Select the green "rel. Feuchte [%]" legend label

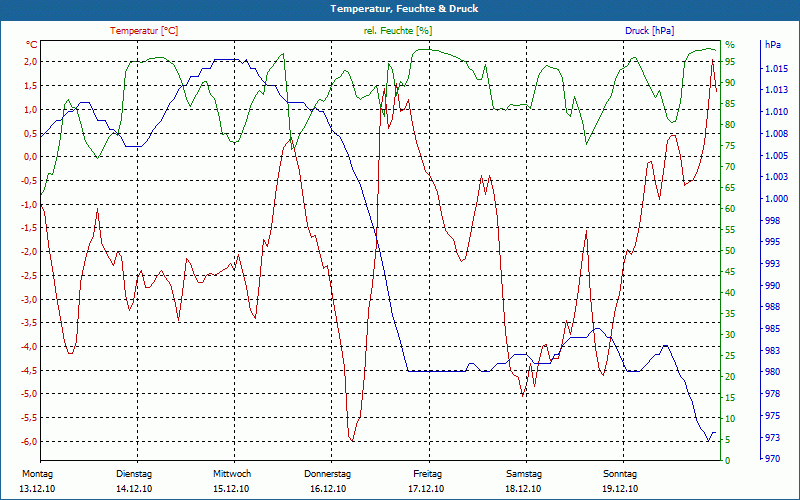pyautogui.click(x=398, y=31)
